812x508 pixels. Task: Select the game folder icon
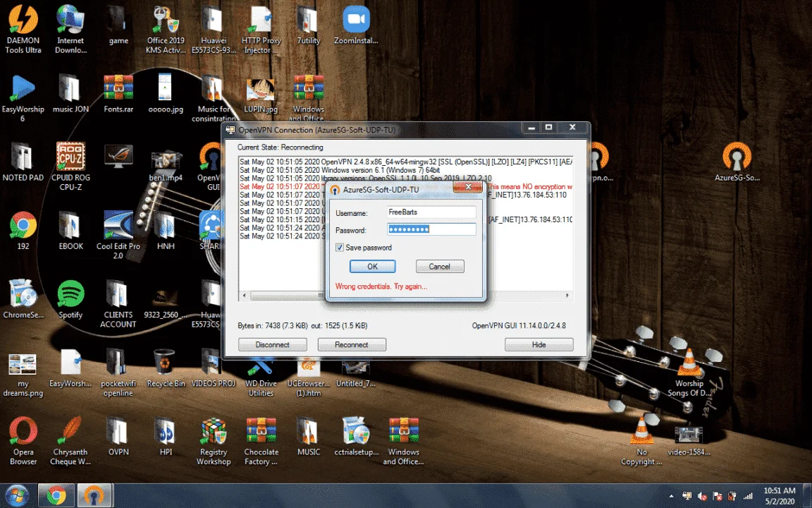118,25
